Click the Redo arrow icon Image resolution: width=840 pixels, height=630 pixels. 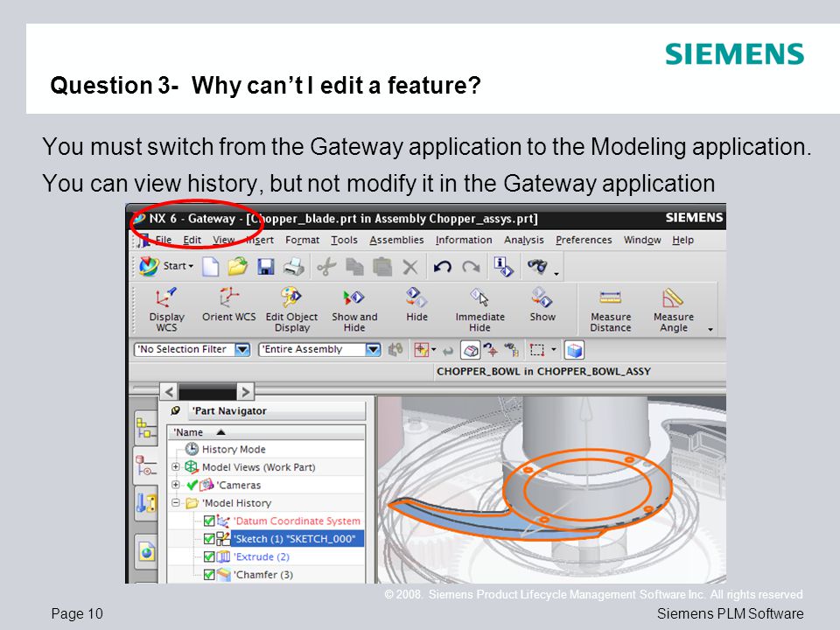pos(471,266)
